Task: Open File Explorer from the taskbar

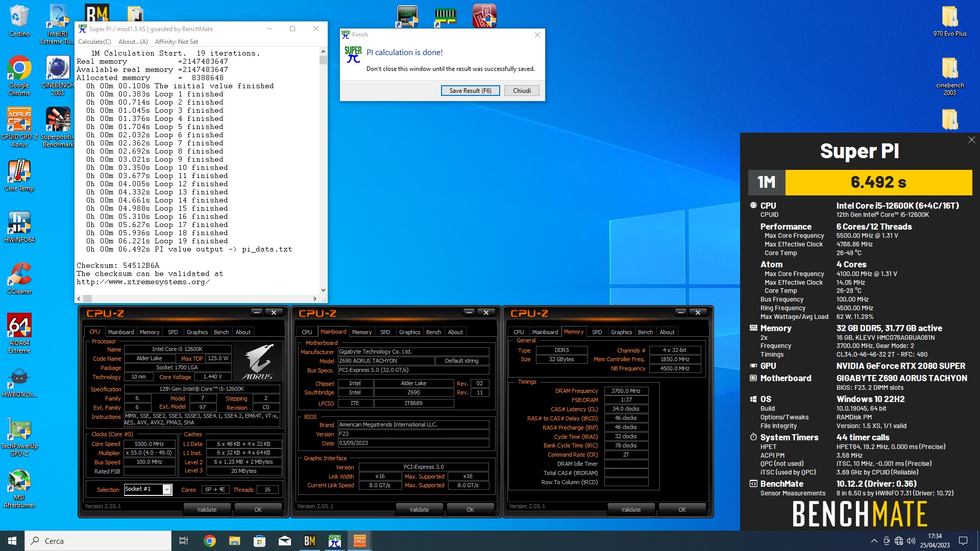Action: 234,541
